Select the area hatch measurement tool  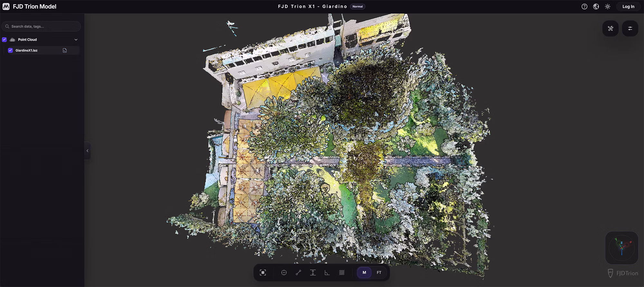342,272
